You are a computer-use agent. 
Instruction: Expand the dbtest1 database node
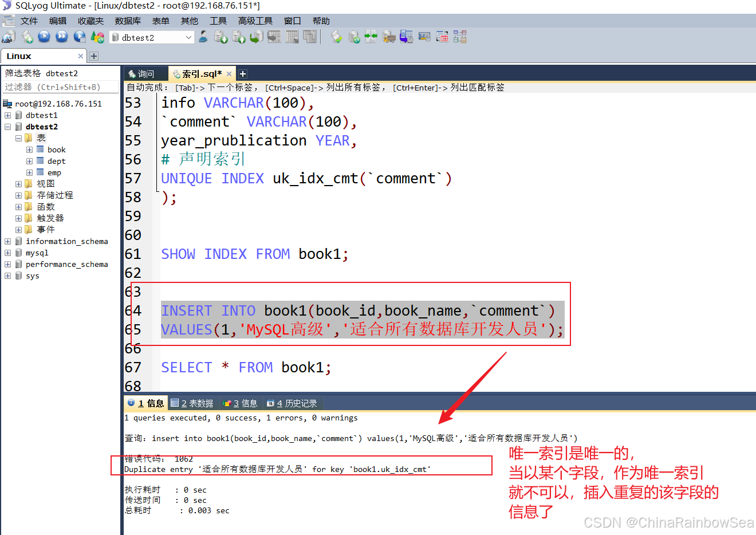click(x=7, y=115)
